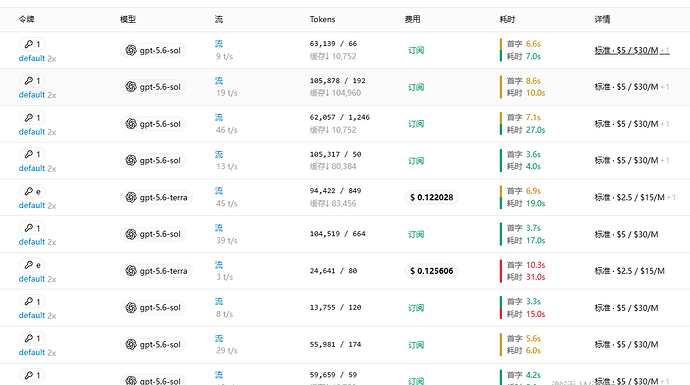Open the default group link in 63,139 row
Image resolution: width=690 pixels, height=385 pixels.
point(32,58)
